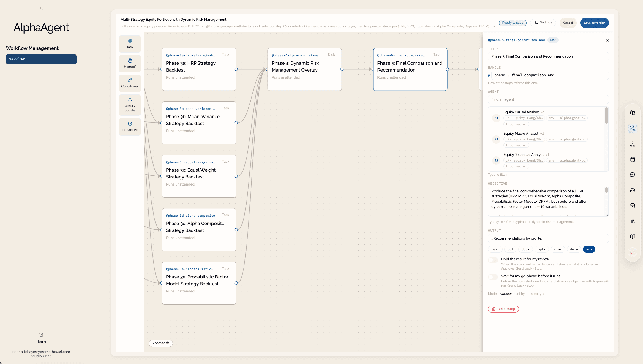Open the storefront icon in right rail
This screenshot has height=364, width=643.
click(x=633, y=206)
